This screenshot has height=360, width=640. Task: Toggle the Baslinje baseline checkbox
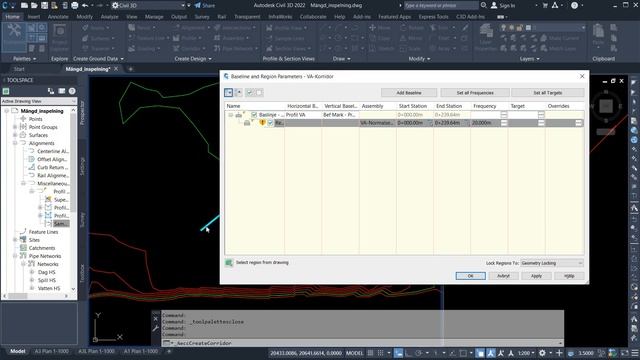[x=254, y=115]
